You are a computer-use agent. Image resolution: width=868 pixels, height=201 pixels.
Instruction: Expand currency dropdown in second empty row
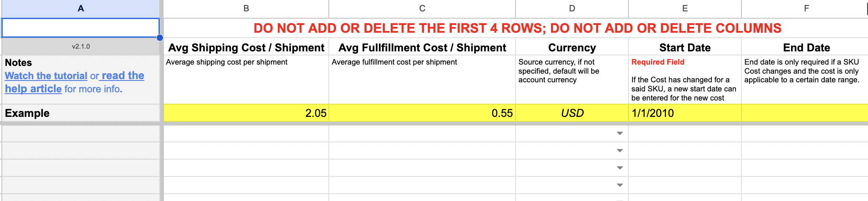pyautogui.click(x=619, y=151)
